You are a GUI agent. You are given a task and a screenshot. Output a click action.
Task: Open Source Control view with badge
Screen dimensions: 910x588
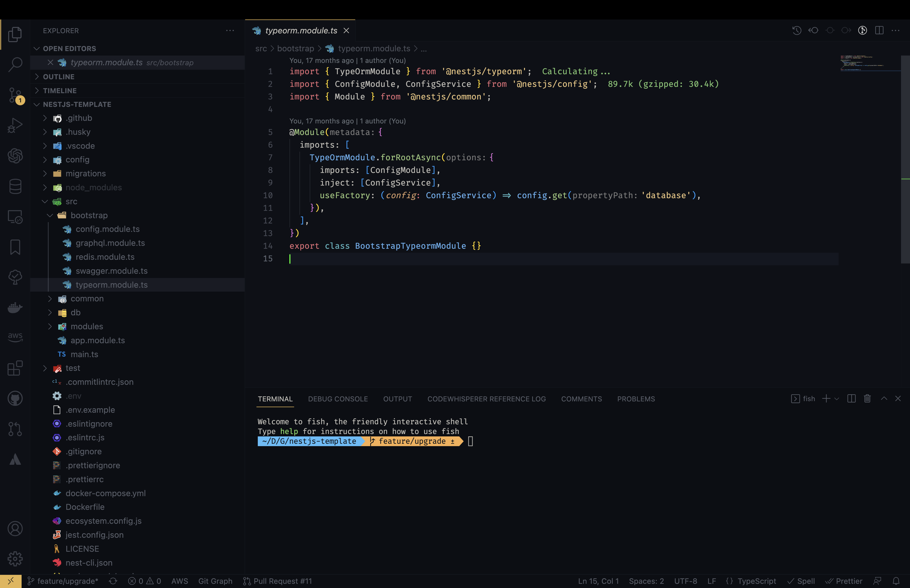click(15, 95)
